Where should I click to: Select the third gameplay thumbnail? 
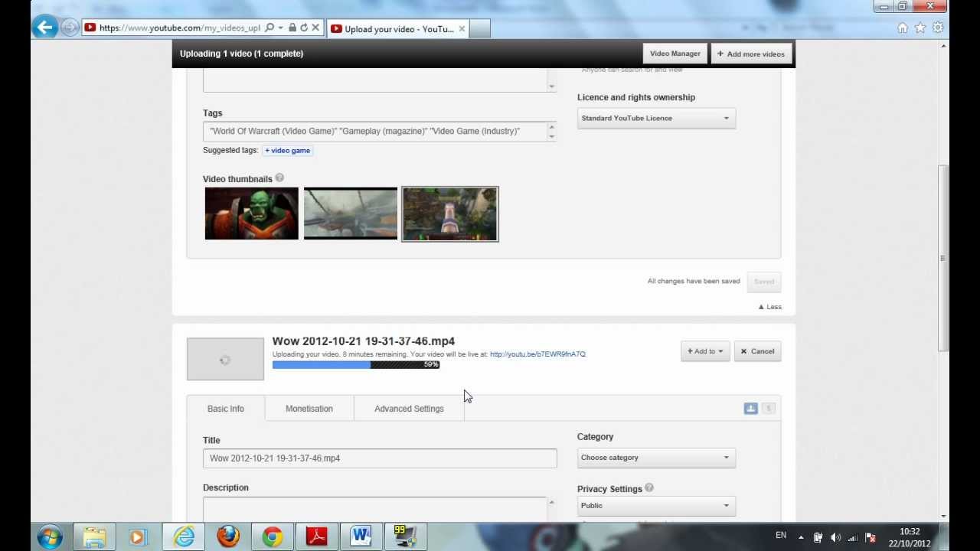click(x=450, y=214)
